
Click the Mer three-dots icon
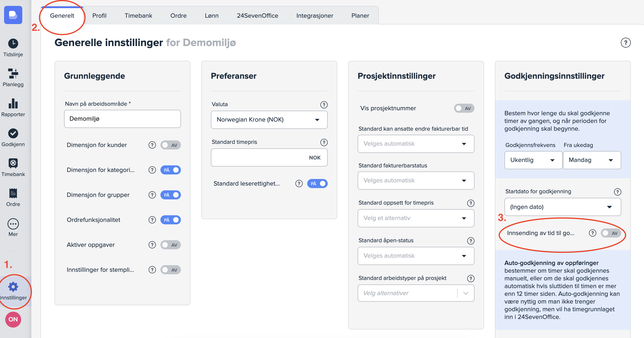coord(13,224)
